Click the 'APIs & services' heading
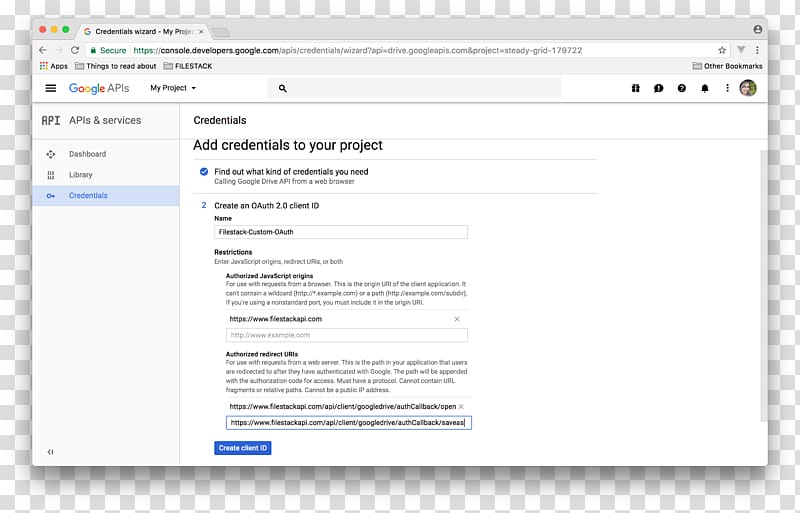Image resolution: width=800 pixels, height=513 pixels. [105, 120]
